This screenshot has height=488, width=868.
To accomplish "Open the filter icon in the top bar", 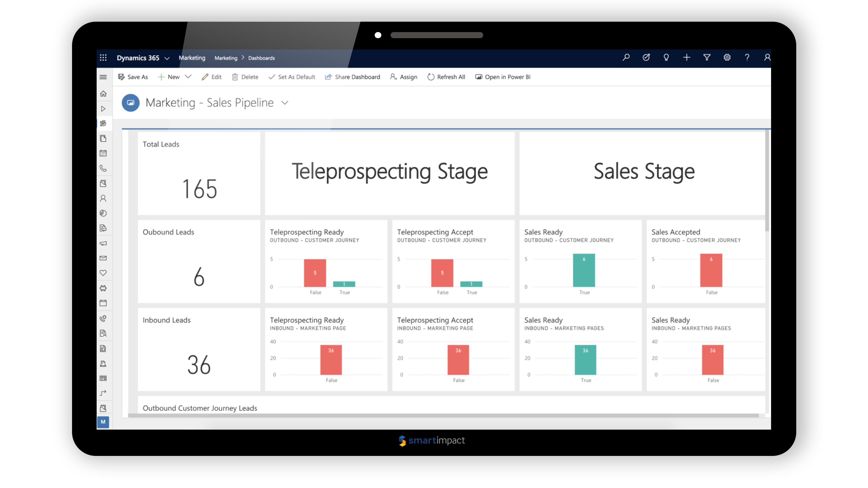I will click(x=707, y=58).
